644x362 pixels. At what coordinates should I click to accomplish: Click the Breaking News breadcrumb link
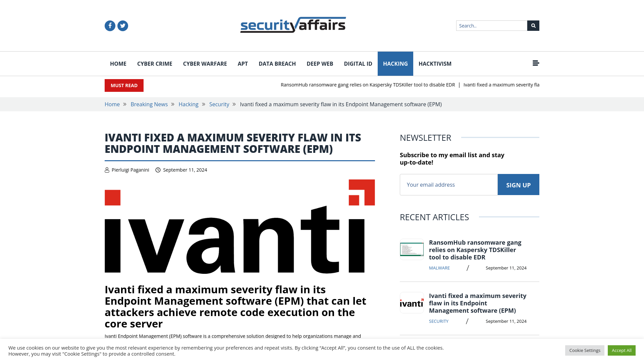[149, 104]
